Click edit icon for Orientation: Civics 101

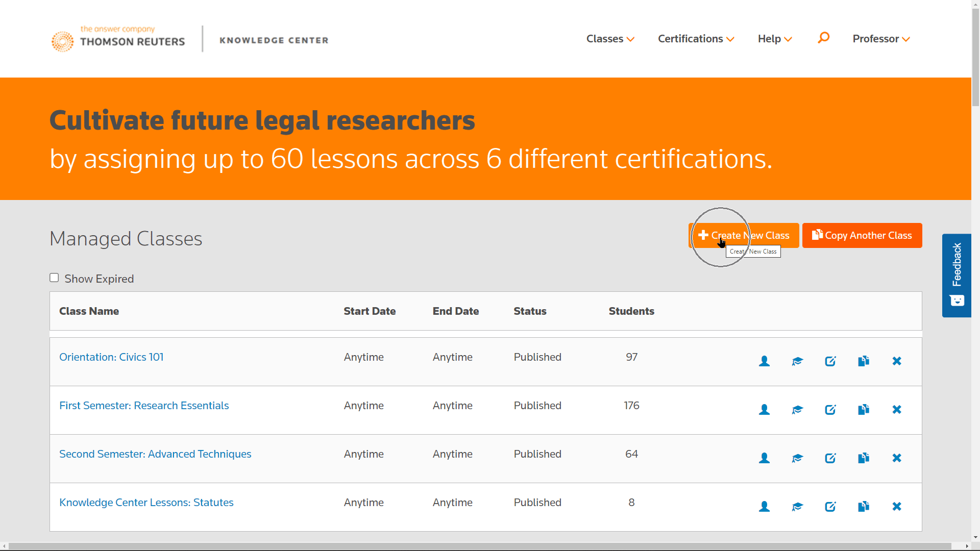[x=830, y=361]
